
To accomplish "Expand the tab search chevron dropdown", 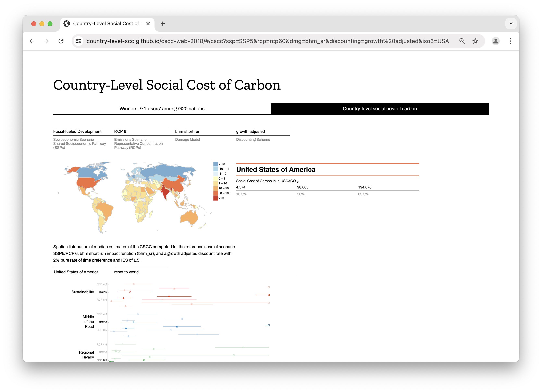I will (511, 24).
